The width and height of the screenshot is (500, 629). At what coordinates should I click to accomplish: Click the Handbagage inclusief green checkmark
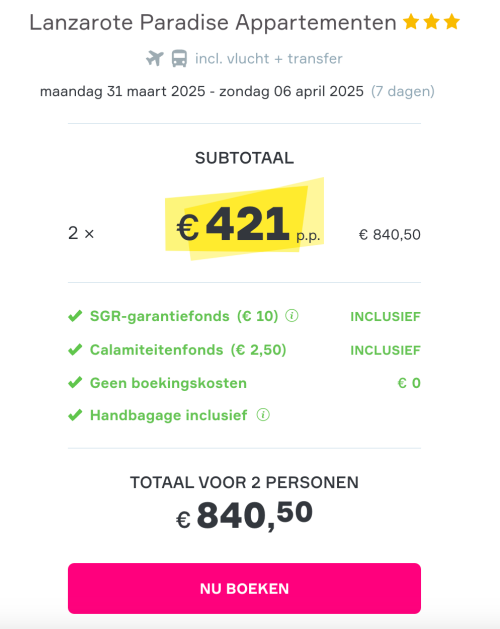75,415
